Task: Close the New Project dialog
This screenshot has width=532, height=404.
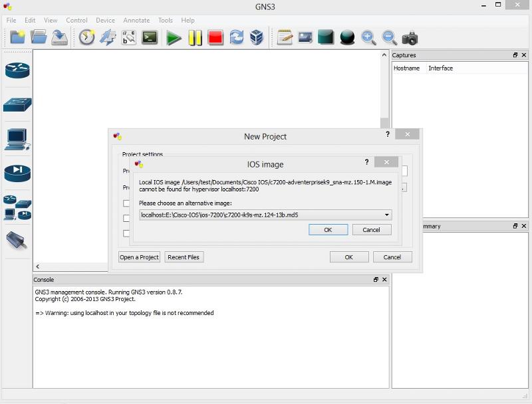Action: [407, 134]
